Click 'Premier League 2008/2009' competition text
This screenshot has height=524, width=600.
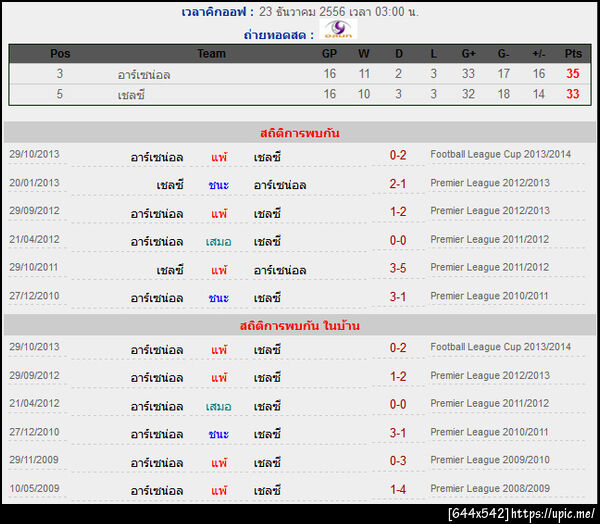[x=490, y=488]
